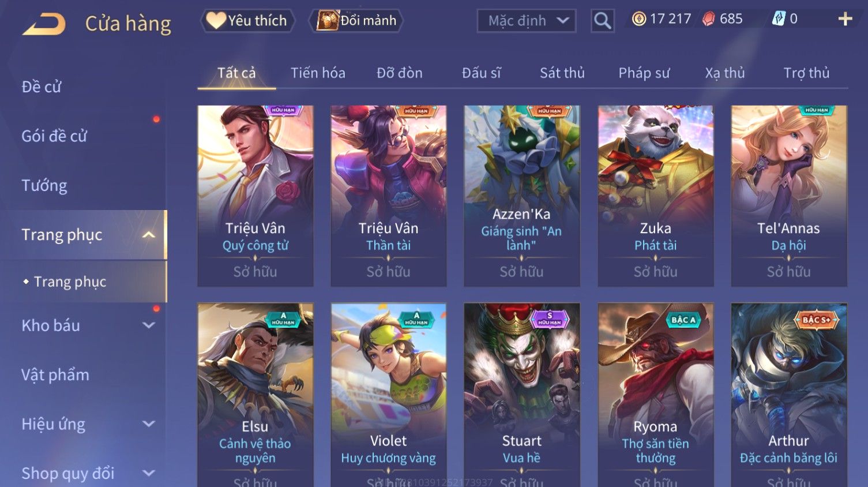868x487 pixels.
Task: Add currency with the plus icon
Action: [x=845, y=19]
